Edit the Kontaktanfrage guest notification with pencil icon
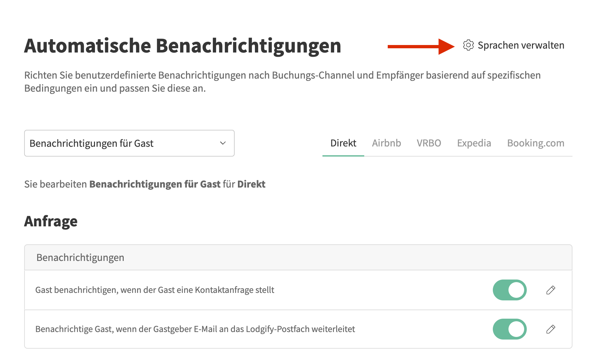Viewport: 594px width, 364px height. pyautogui.click(x=551, y=290)
